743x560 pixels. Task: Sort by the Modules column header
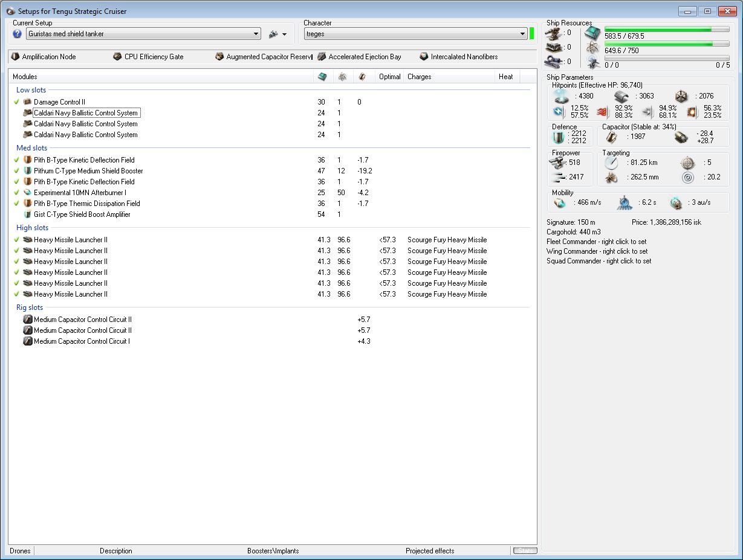pyautogui.click(x=161, y=77)
